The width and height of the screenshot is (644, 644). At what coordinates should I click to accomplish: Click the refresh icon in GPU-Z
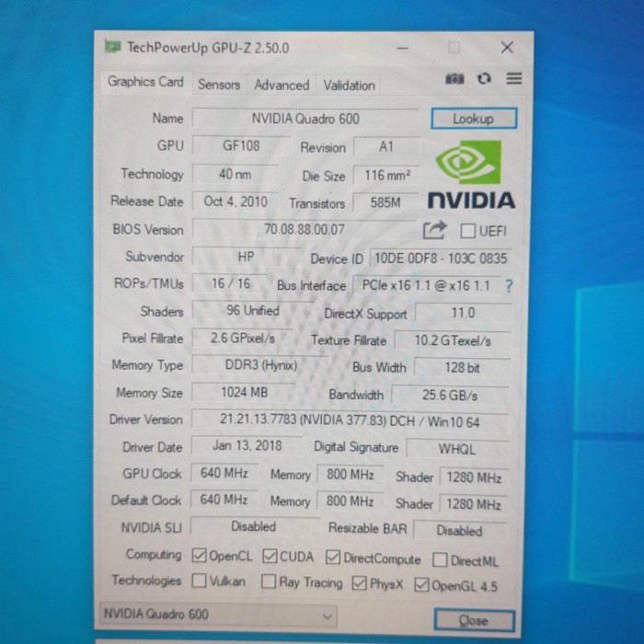tap(484, 78)
